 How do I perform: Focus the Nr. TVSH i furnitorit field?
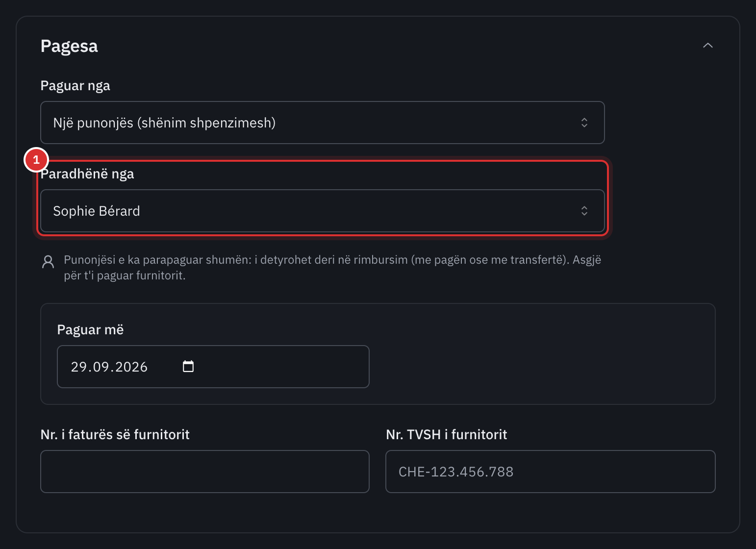(x=550, y=472)
